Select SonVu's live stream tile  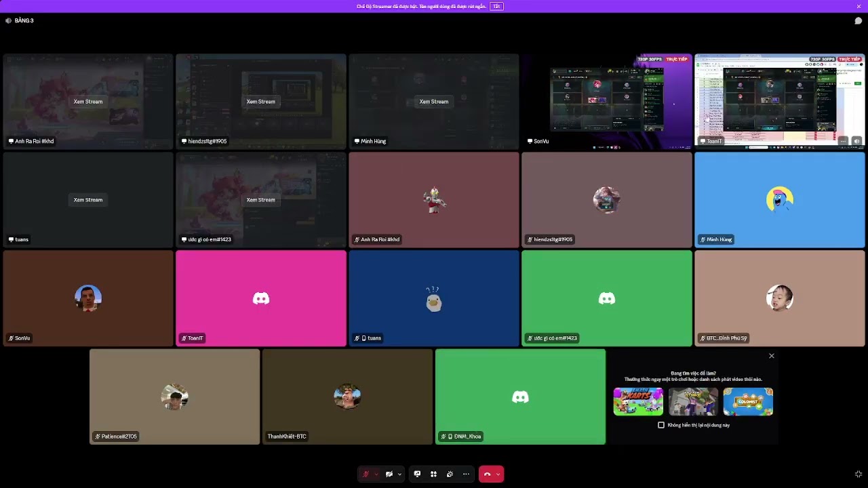click(x=607, y=102)
